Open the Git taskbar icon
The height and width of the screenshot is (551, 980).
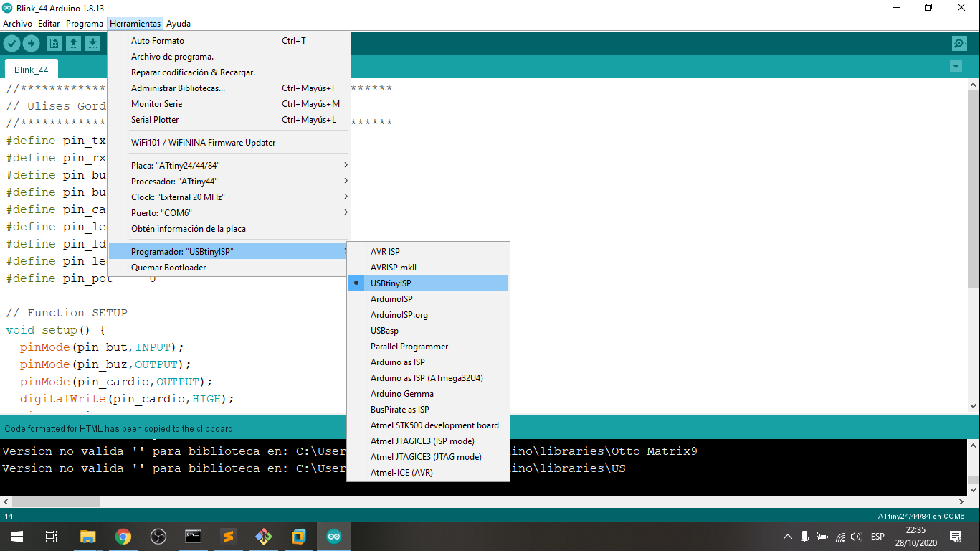263,536
